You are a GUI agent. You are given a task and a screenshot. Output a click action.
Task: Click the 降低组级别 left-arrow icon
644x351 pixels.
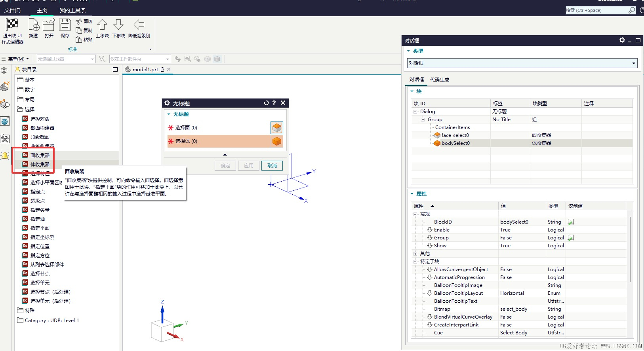pyautogui.click(x=139, y=25)
